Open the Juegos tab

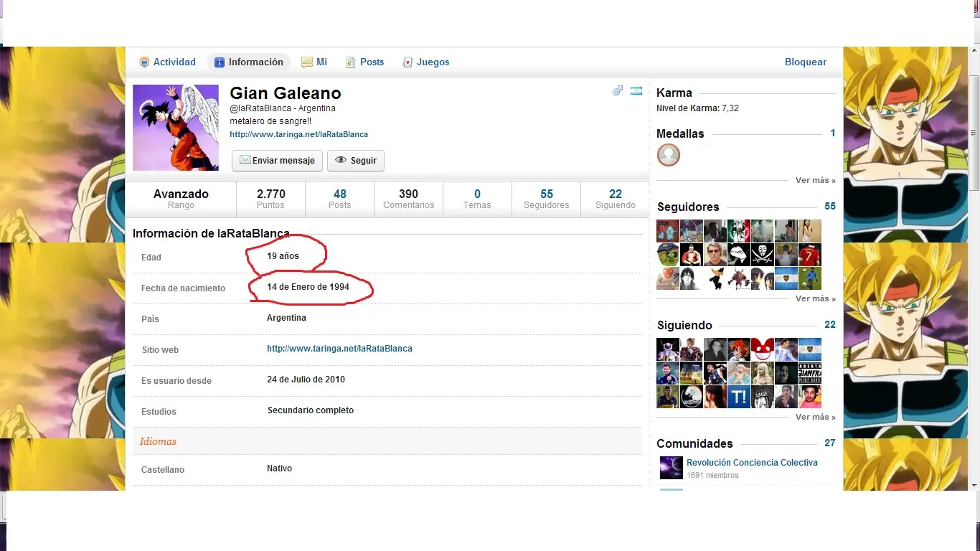(x=426, y=62)
